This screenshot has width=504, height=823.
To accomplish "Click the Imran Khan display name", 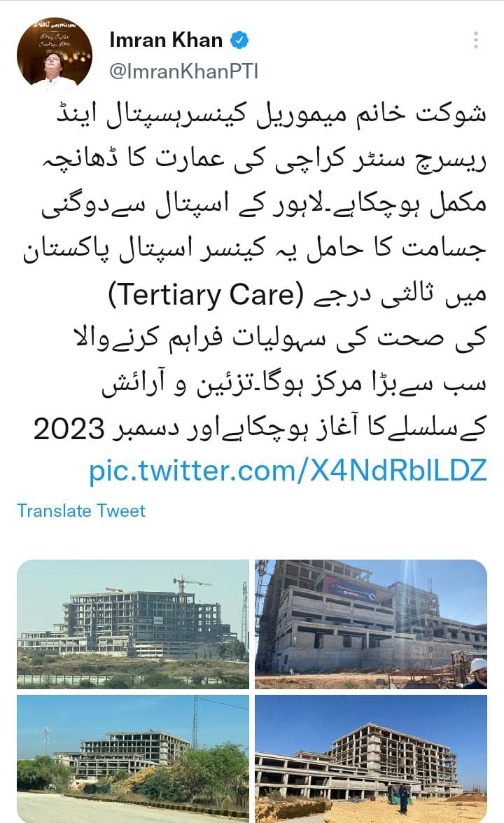I will click(x=166, y=40).
